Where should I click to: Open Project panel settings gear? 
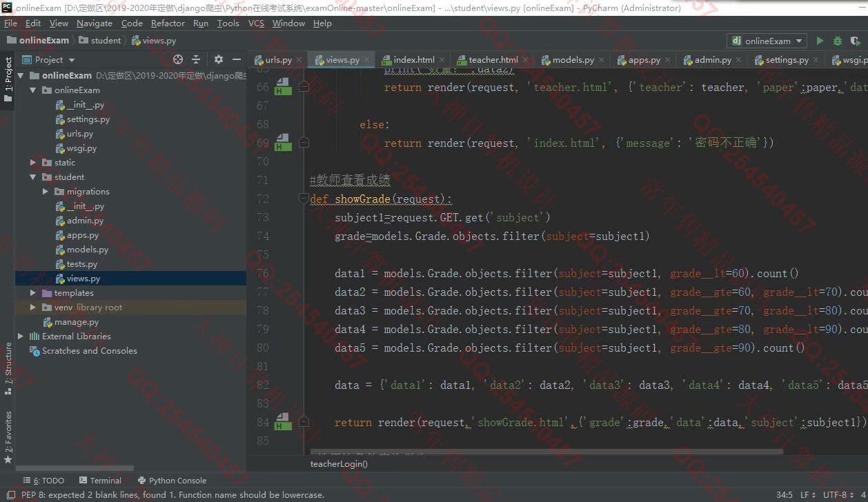[219, 59]
